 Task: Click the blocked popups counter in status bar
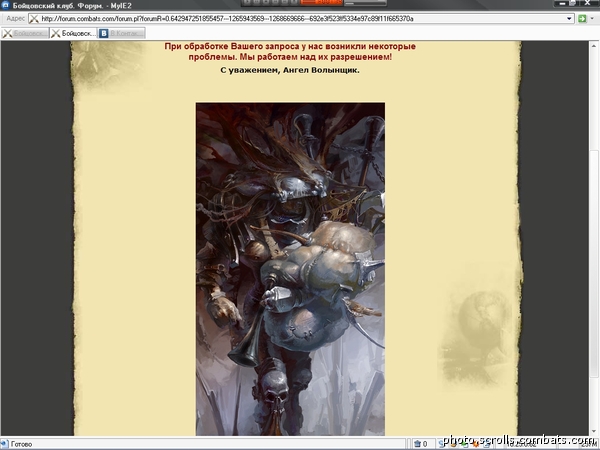tap(421, 444)
